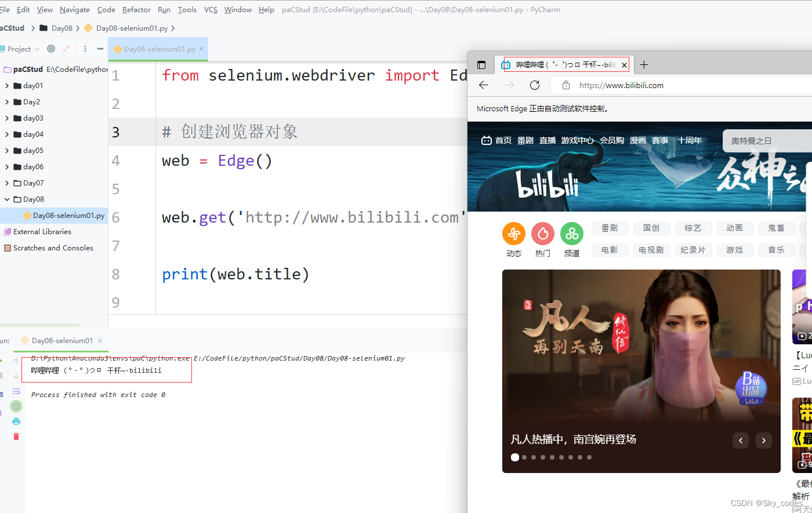
Task: Select External Libraries in project tree
Action: coord(42,231)
